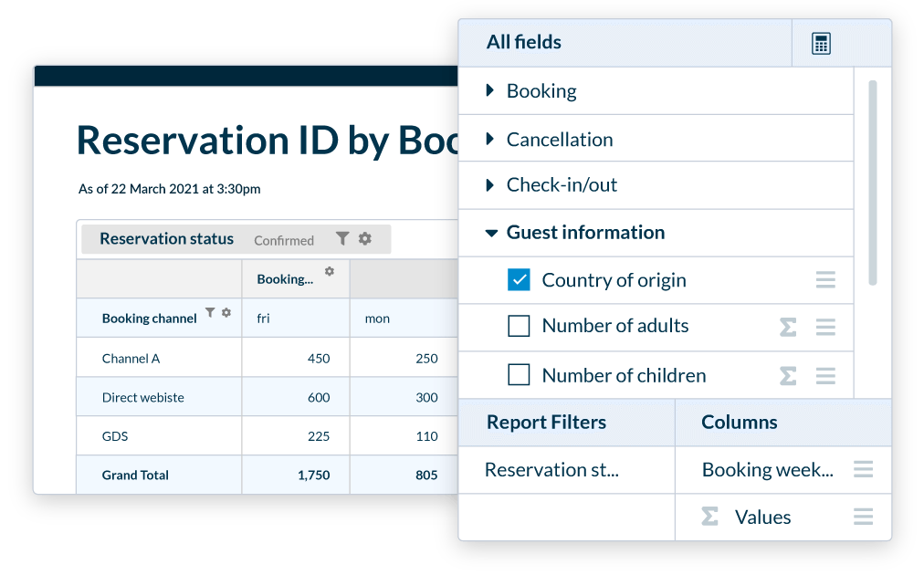Click the filter icon next to Reservation status
The image size is (924, 575).
342,238
